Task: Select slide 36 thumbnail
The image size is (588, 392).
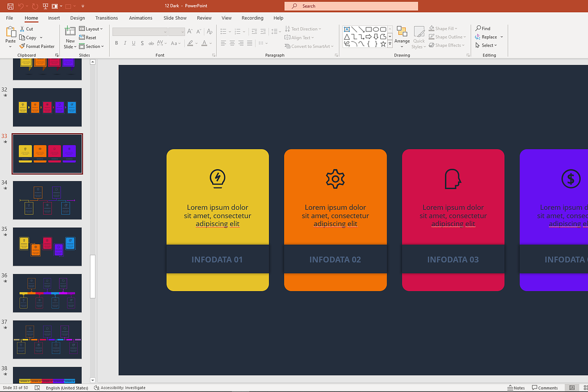Action: click(47, 293)
